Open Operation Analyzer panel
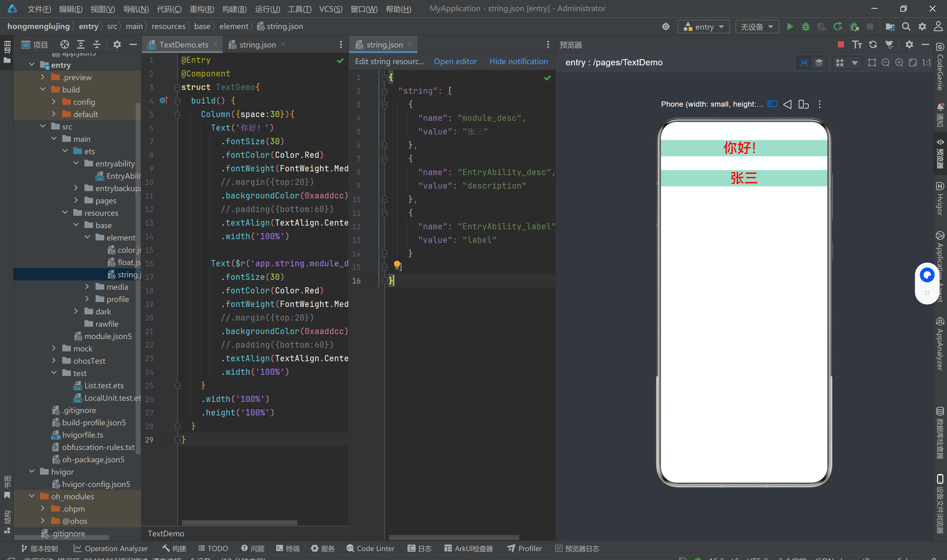The image size is (947, 560). tap(111, 548)
